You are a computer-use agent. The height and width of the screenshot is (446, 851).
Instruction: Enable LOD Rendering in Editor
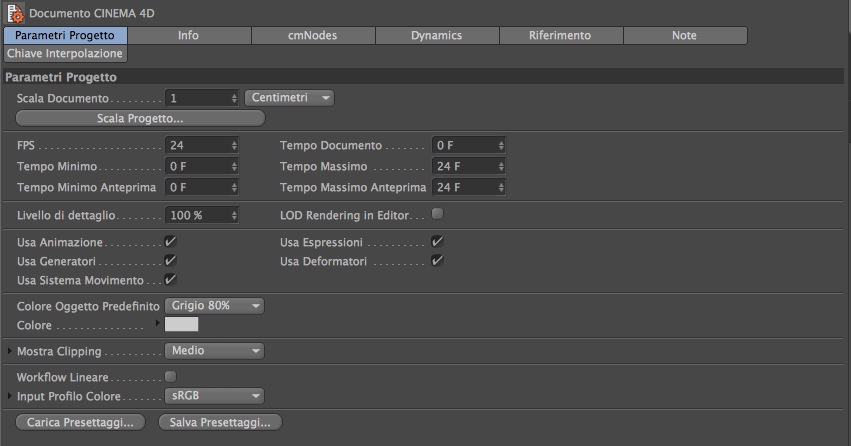[x=437, y=214]
